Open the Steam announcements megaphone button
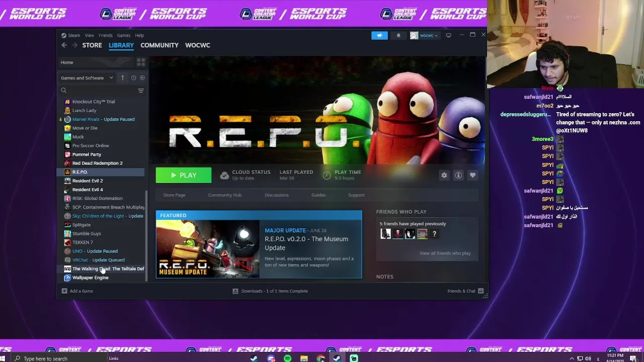This screenshot has height=362, width=644. point(379,35)
